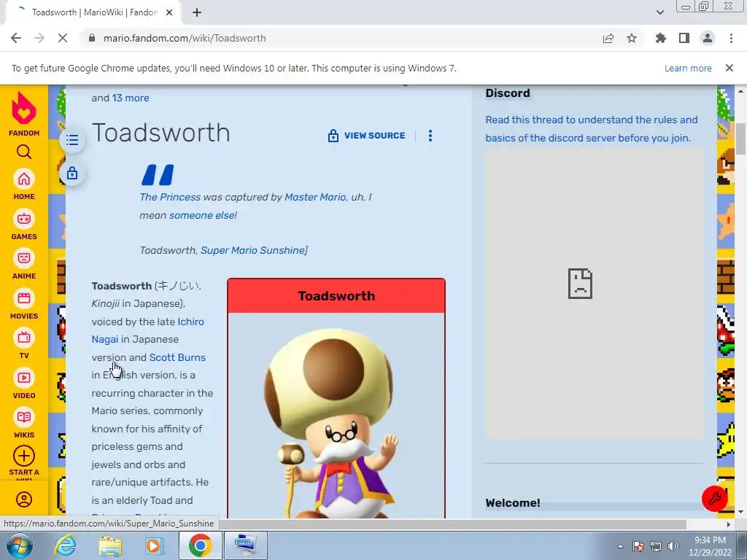This screenshot has height=560, width=747.
Task: Close the Toadsworth tab
Action: [169, 12]
